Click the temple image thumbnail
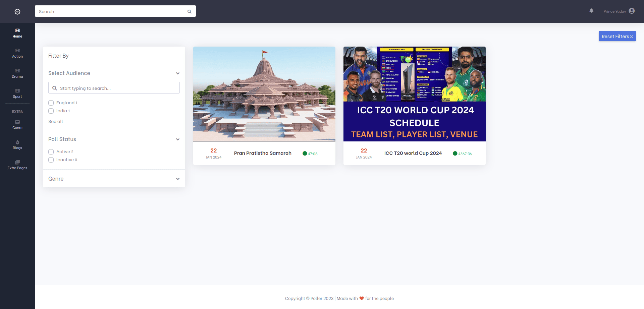 coord(264,94)
